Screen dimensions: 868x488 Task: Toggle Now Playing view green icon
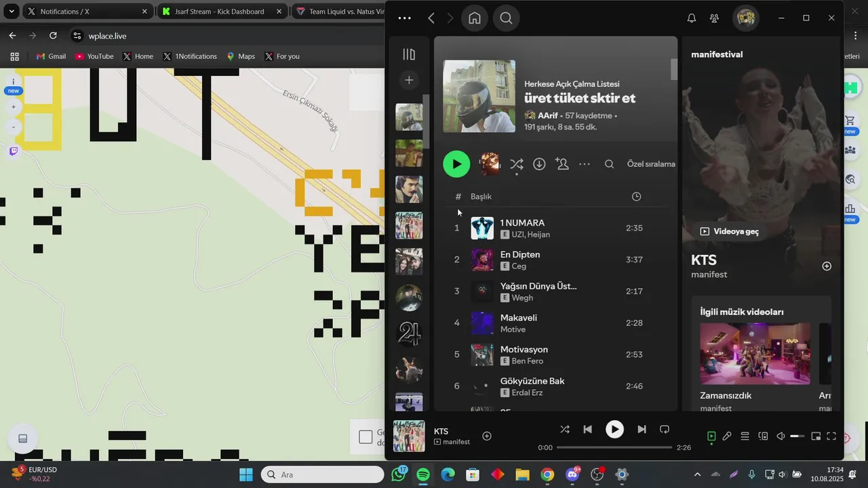coord(711,436)
